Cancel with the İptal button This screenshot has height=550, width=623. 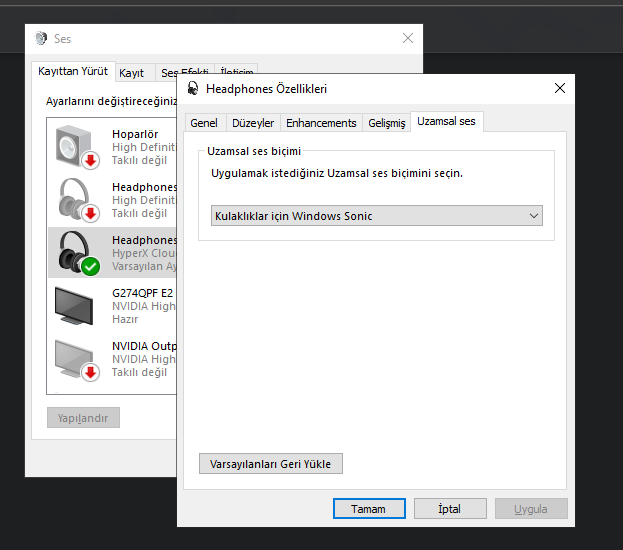pos(450,509)
